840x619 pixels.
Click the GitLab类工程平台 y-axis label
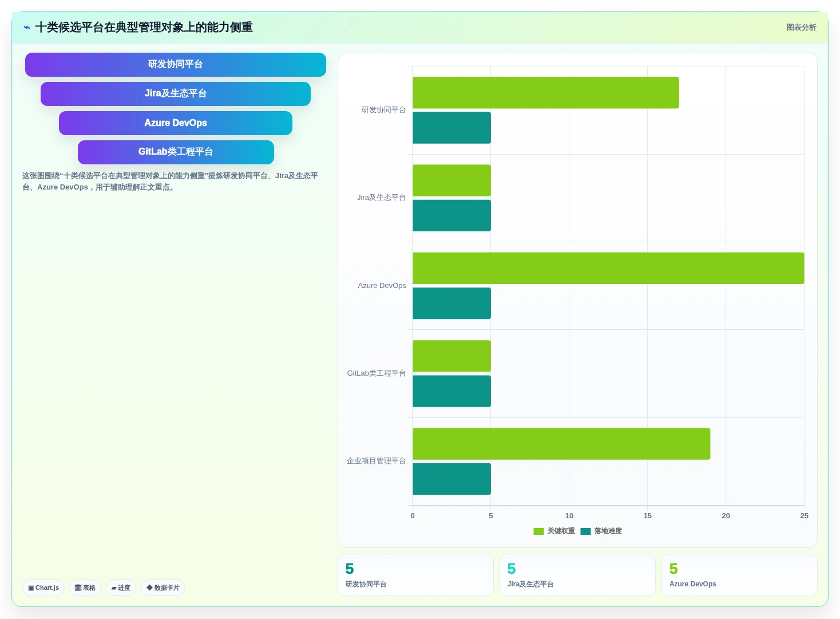(x=377, y=373)
